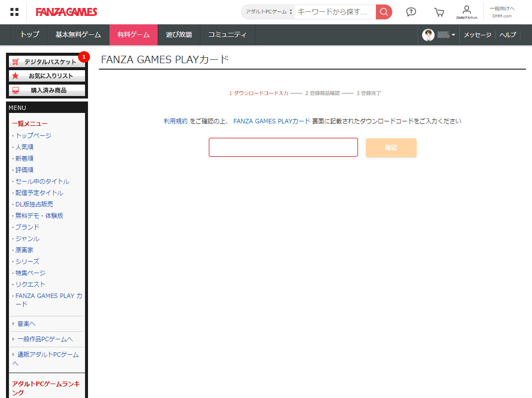Click the user profile avatar
The height and width of the screenshot is (398, 532).
point(428,35)
